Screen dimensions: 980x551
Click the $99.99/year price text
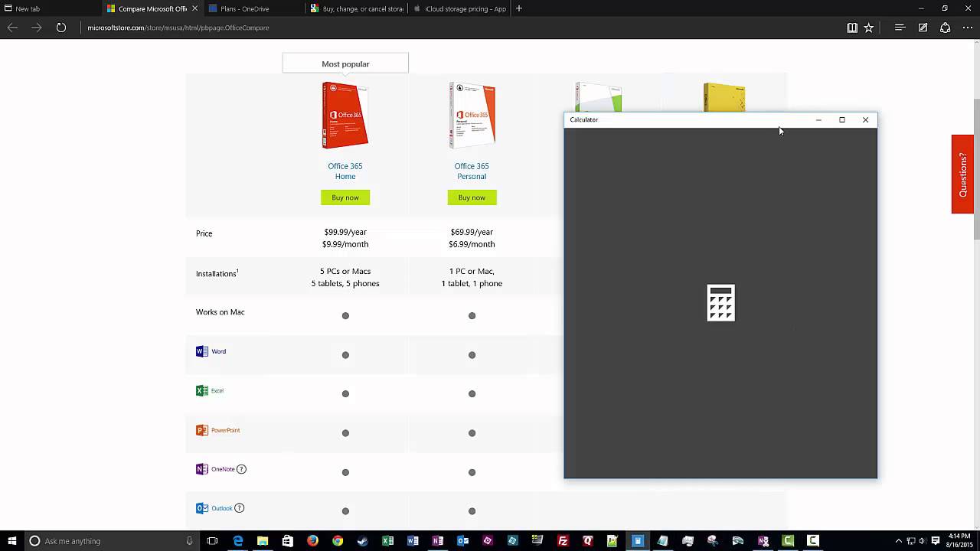345,232
